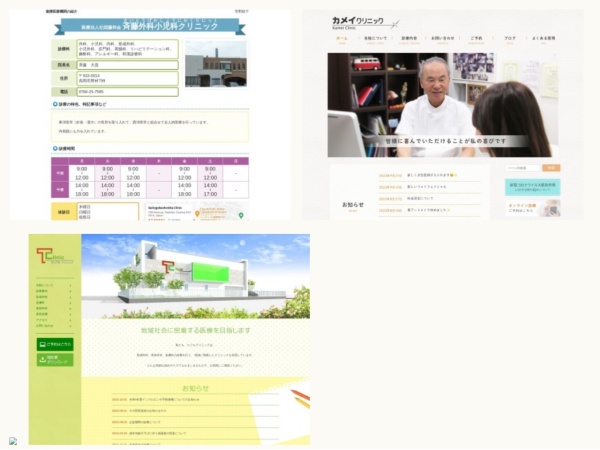Click the download icon on 問診票ダウンロード button
This screenshot has width=600, height=450.
[x=42, y=359]
